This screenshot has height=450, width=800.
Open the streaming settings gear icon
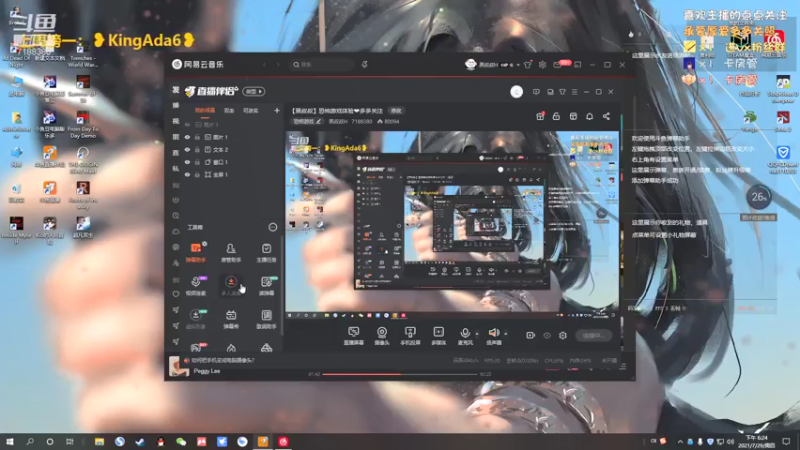[x=563, y=335]
